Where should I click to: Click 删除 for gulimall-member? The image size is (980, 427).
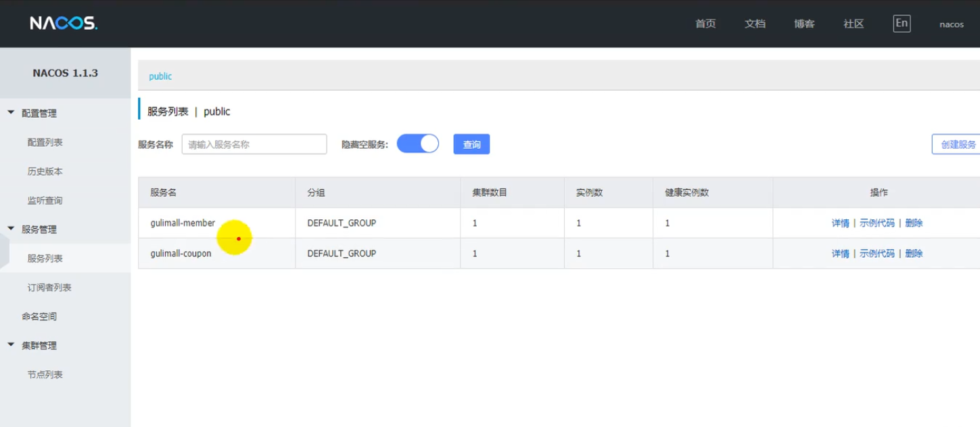click(914, 223)
